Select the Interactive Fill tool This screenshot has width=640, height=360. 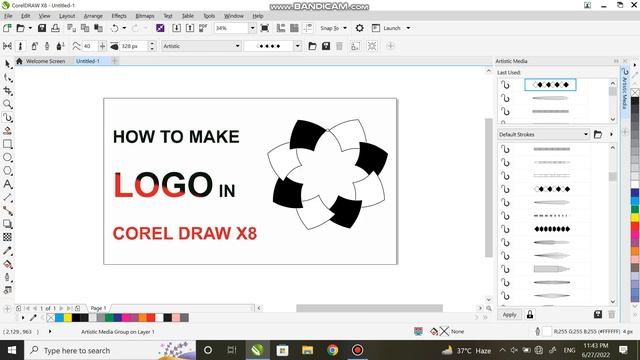coord(7,264)
